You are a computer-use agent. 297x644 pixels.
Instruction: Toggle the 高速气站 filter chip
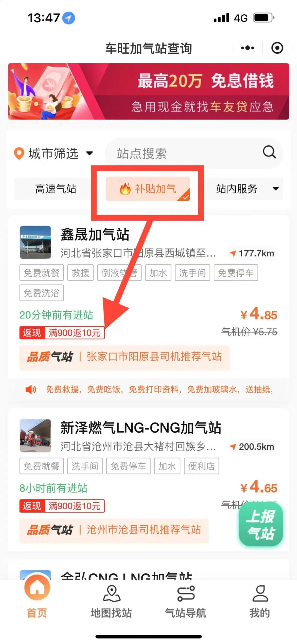coord(55,189)
